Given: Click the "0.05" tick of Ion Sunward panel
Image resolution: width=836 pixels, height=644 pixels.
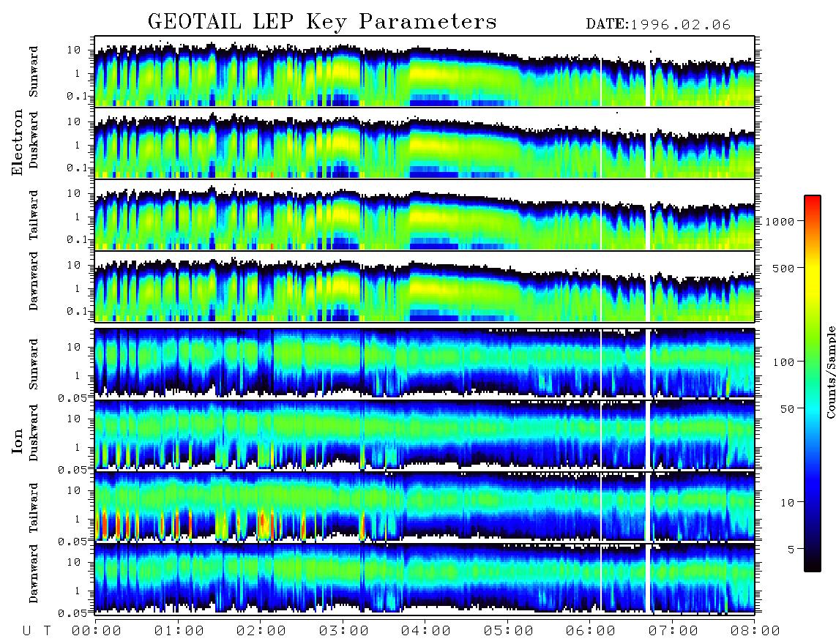Looking at the screenshot, I should click(72, 397).
